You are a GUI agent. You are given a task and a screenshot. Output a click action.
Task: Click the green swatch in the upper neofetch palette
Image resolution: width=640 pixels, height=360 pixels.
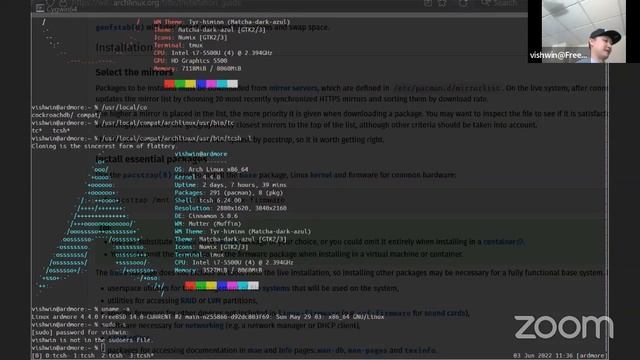coord(180,84)
